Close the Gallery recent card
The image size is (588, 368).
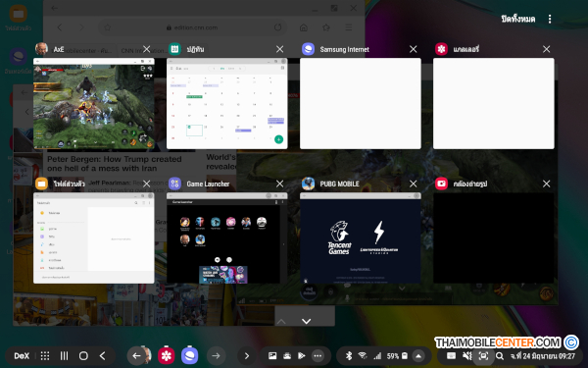pos(547,49)
